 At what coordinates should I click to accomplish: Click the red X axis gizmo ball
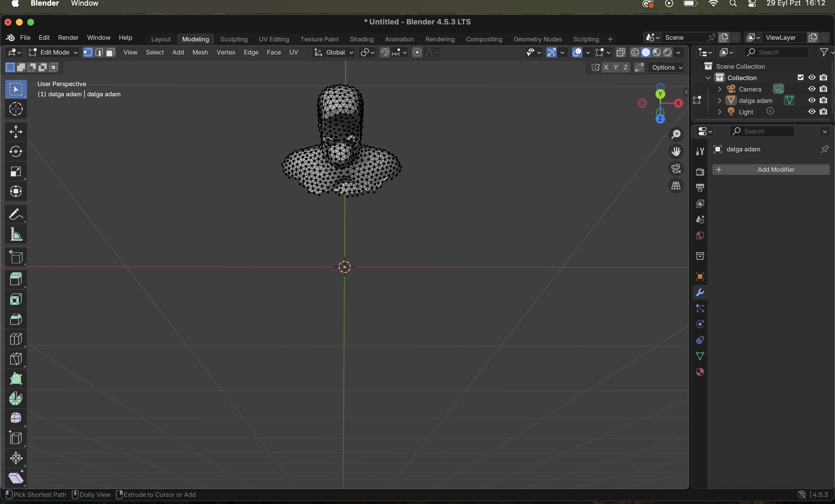pyautogui.click(x=678, y=103)
